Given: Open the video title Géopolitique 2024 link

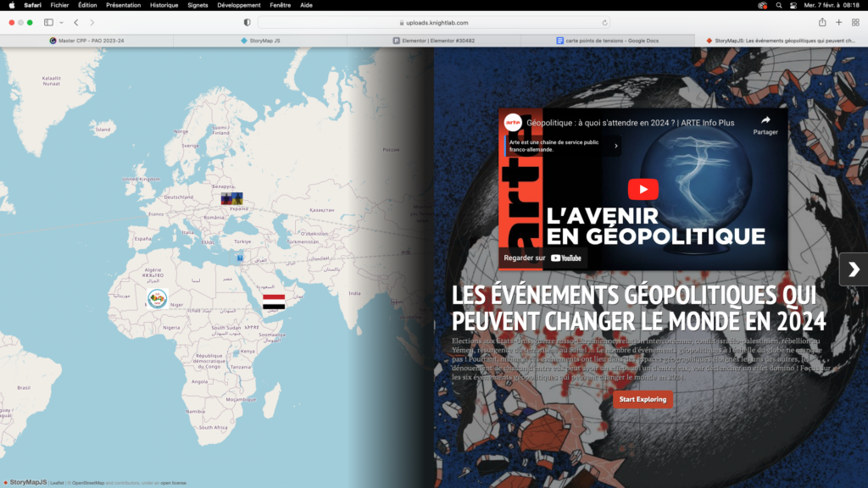Looking at the screenshot, I should coord(631,123).
